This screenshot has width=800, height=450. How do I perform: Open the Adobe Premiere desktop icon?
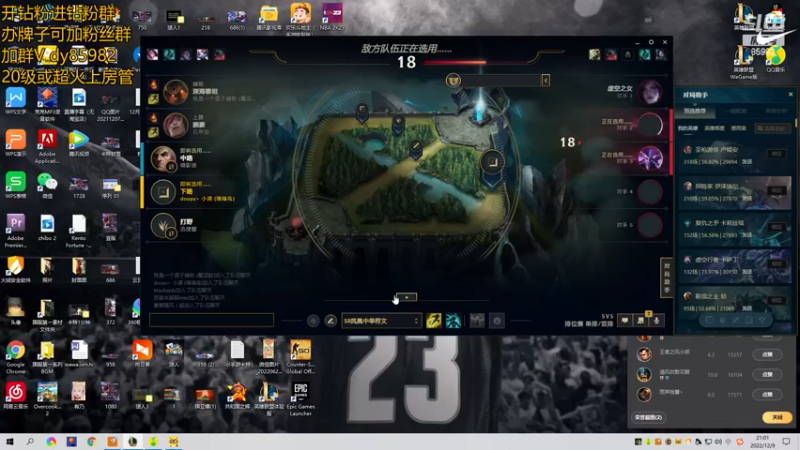(x=15, y=231)
